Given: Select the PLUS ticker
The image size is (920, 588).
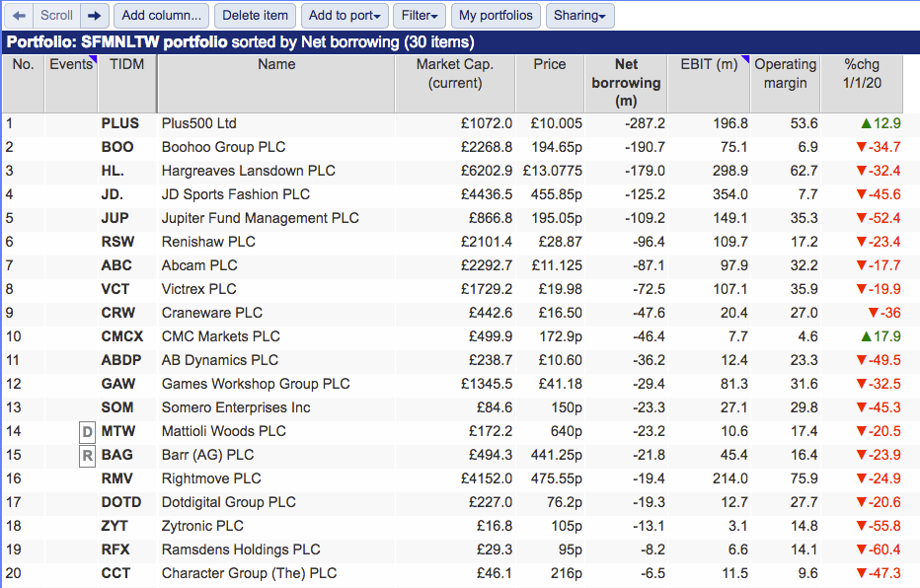Looking at the screenshot, I should coord(120,123).
